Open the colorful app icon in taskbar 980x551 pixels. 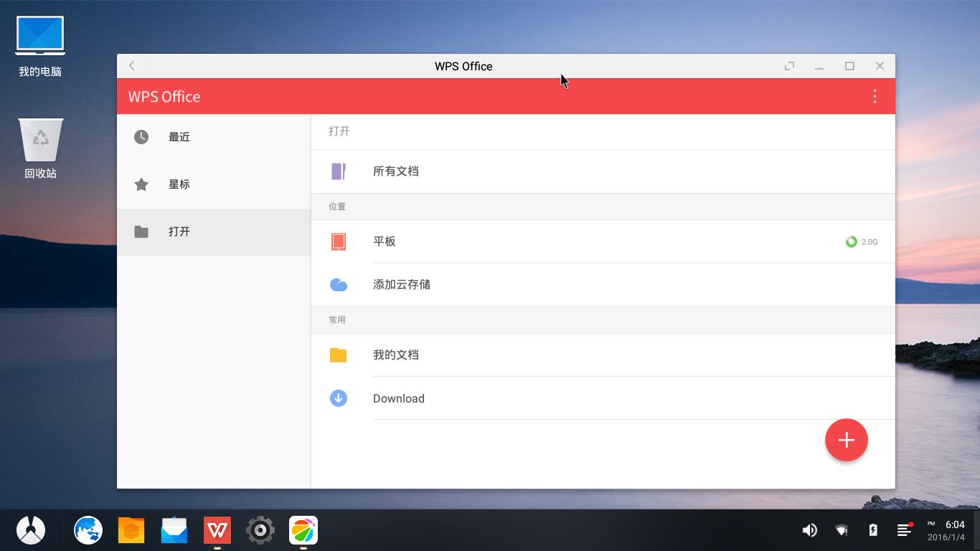point(303,530)
